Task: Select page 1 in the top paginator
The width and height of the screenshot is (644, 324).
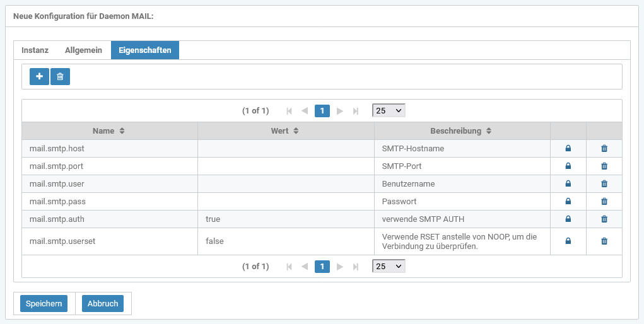Action: tap(322, 111)
